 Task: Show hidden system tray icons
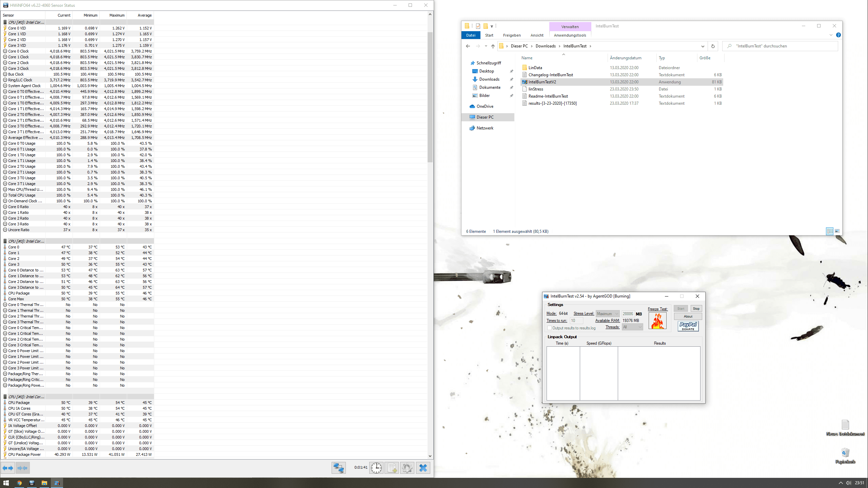pos(841,483)
